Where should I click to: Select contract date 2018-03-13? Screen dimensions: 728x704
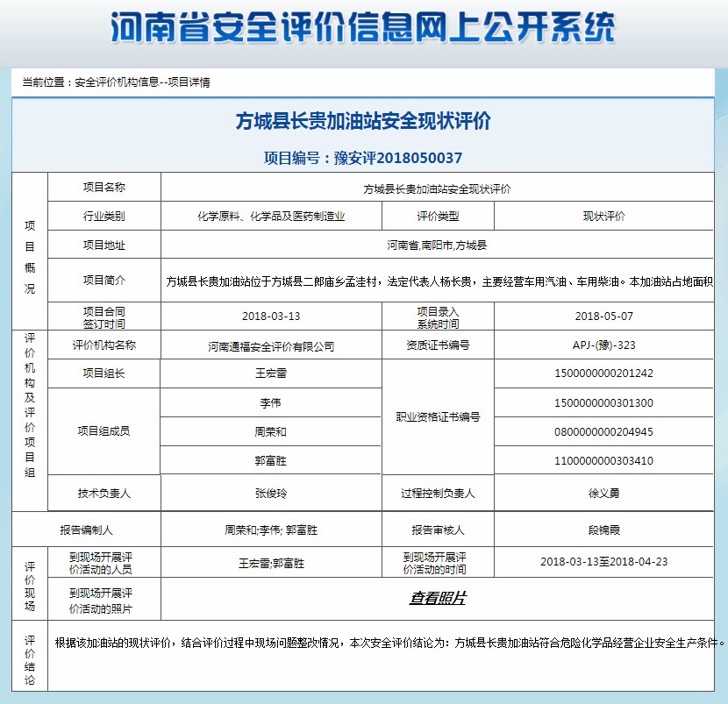(271, 316)
